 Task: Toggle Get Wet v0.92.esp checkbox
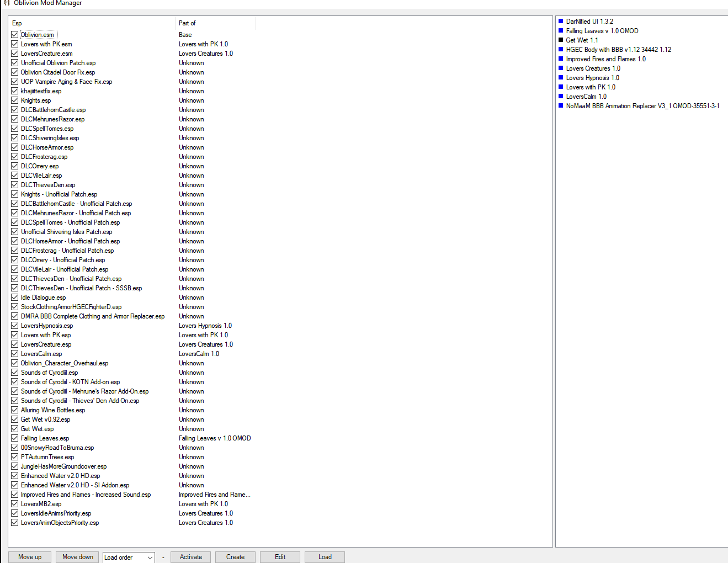point(15,419)
